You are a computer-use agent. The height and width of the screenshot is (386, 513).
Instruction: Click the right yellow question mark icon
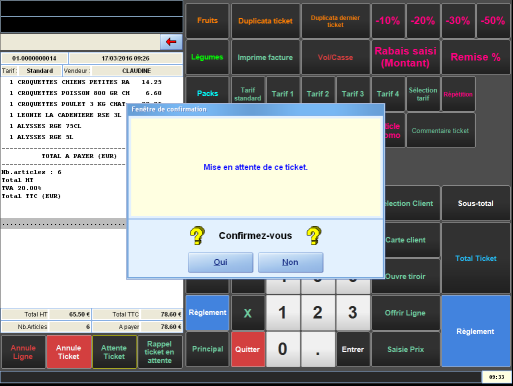click(314, 236)
